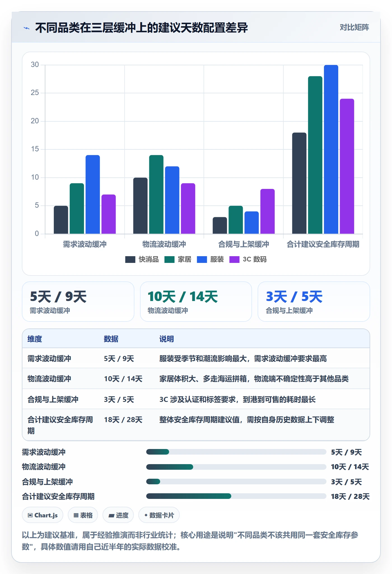Click the 服装 bar in 合计建议安全库存周期 group

(331, 149)
